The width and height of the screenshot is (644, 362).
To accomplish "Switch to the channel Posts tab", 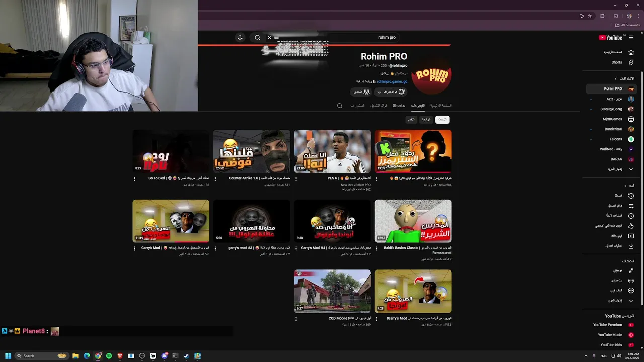I will pyautogui.click(x=357, y=106).
